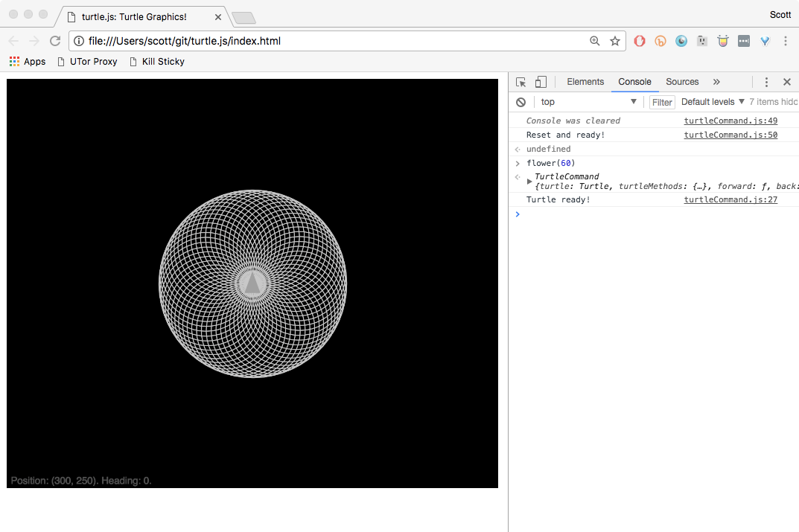The width and height of the screenshot is (799, 532).
Task: Reload the turtle.js page
Action: (x=55, y=41)
